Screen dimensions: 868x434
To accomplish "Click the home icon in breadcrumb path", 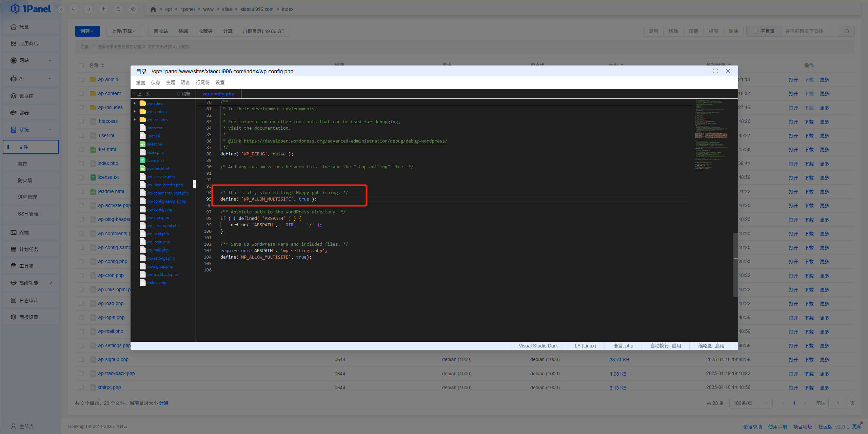I will pos(153,9).
